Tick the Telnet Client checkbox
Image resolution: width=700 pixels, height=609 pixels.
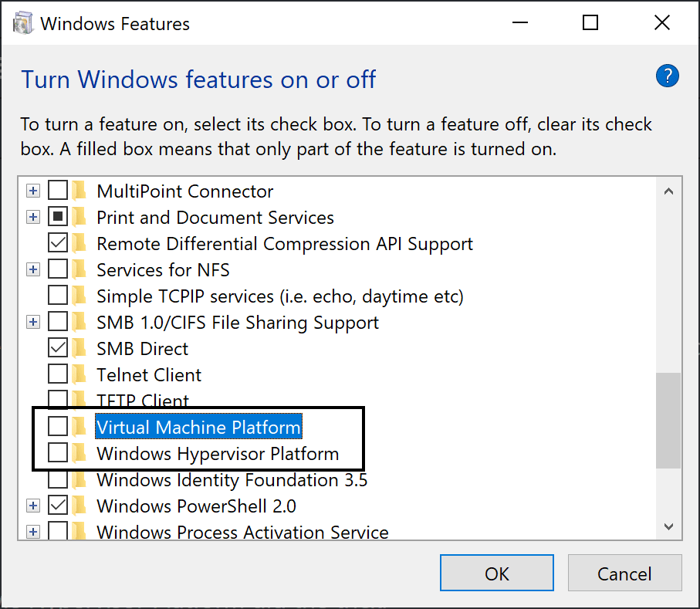point(58,374)
